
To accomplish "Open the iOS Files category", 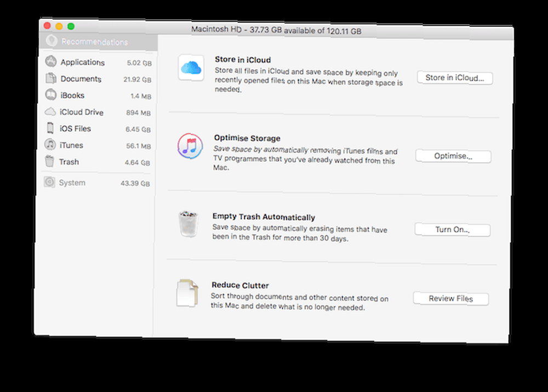I will (x=97, y=129).
